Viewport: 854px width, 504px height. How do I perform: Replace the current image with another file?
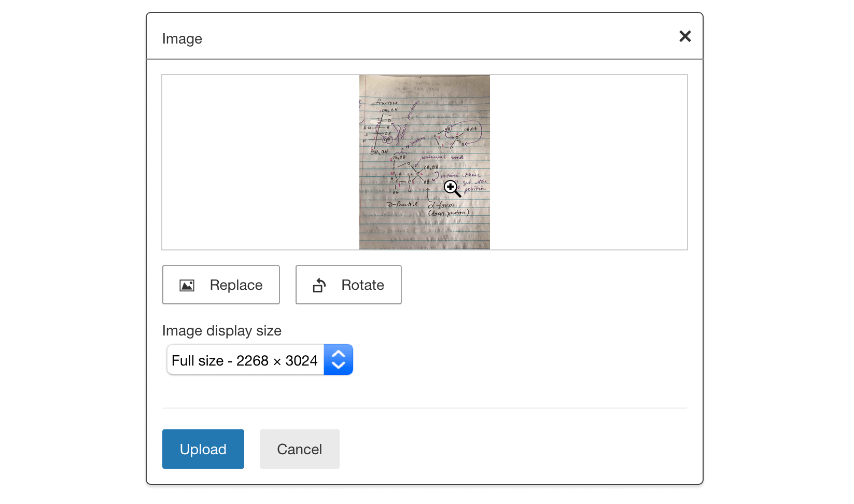click(221, 285)
